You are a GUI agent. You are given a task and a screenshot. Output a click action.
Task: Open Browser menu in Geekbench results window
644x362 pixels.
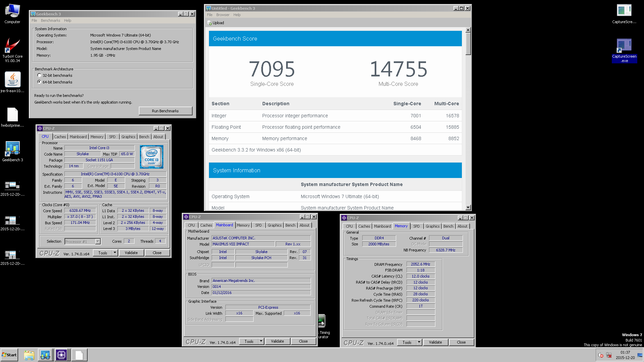223,15
